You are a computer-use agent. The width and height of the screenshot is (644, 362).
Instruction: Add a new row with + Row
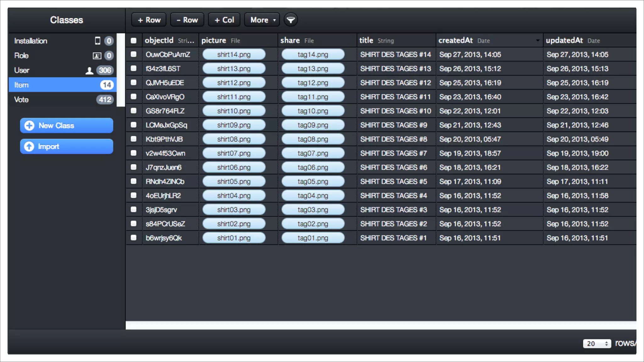point(149,20)
